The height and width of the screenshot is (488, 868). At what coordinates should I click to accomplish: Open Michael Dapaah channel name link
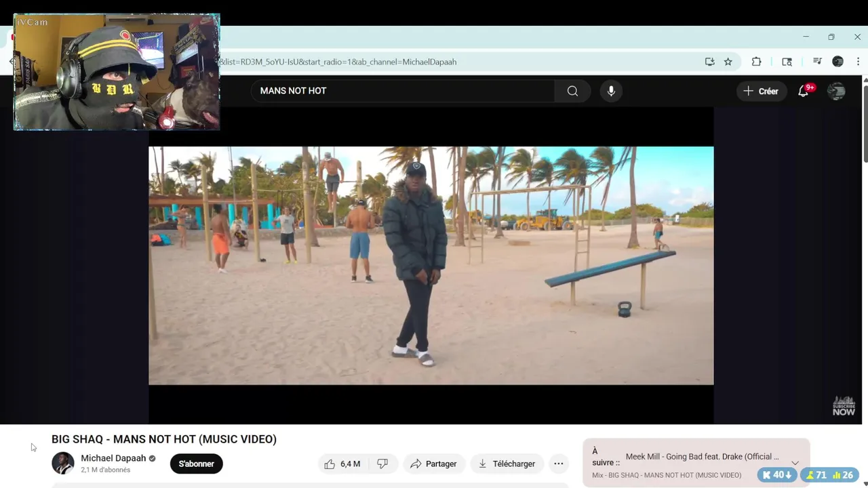(113, 458)
